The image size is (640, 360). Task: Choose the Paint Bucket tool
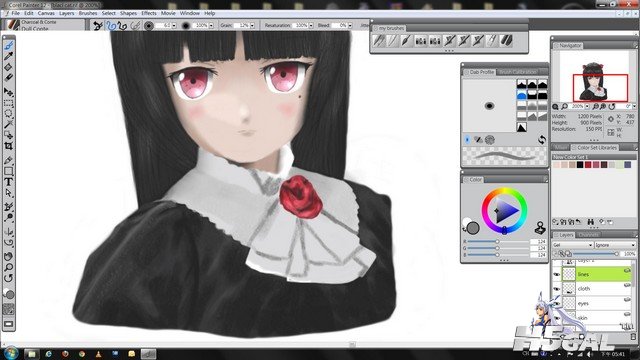(x=9, y=67)
